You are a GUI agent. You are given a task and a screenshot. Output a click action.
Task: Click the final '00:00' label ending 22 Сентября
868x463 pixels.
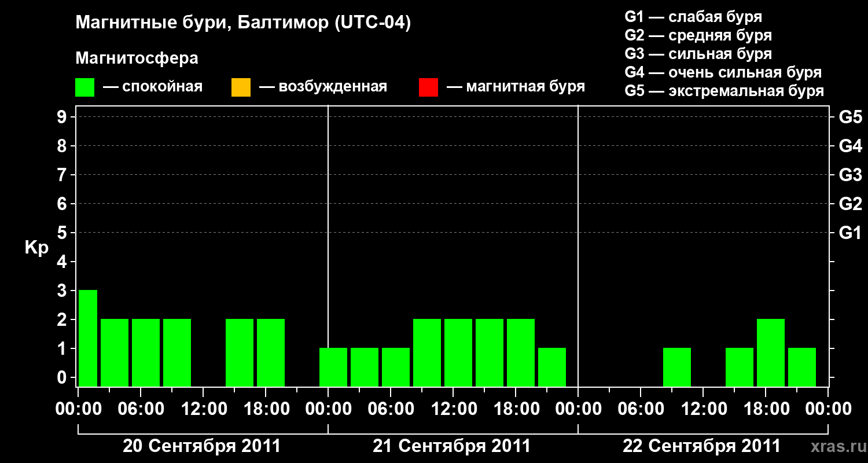[x=828, y=409]
